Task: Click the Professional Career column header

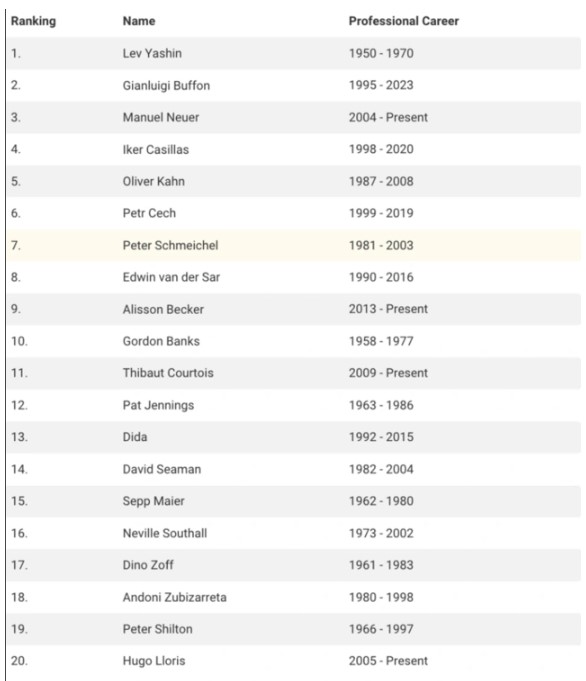Action: (x=404, y=21)
